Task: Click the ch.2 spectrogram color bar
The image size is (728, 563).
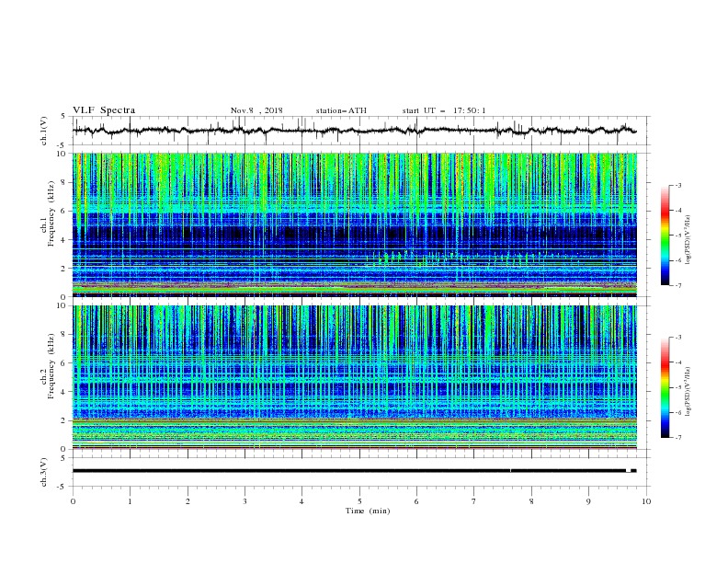Action: [665, 387]
